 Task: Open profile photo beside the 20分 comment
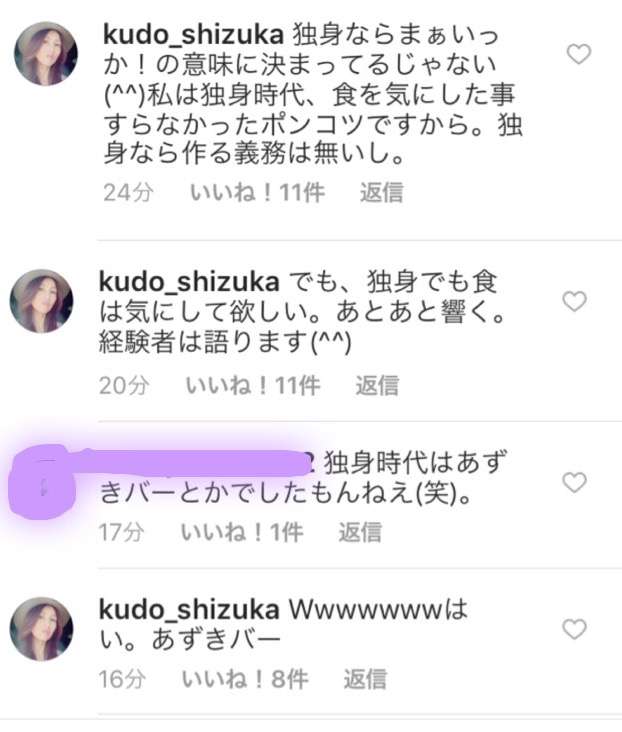pos(42,301)
